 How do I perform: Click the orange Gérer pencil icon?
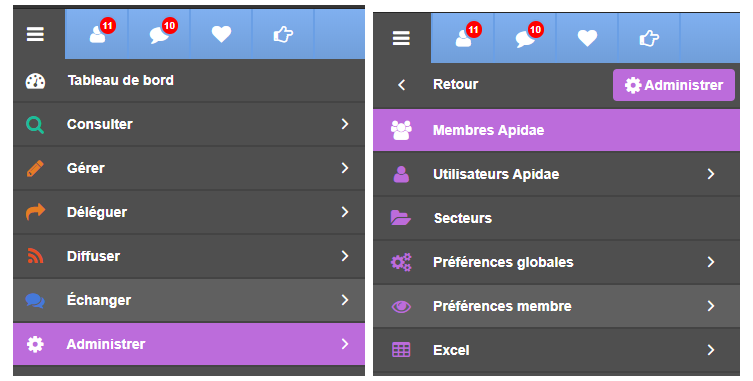click(x=35, y=168)
